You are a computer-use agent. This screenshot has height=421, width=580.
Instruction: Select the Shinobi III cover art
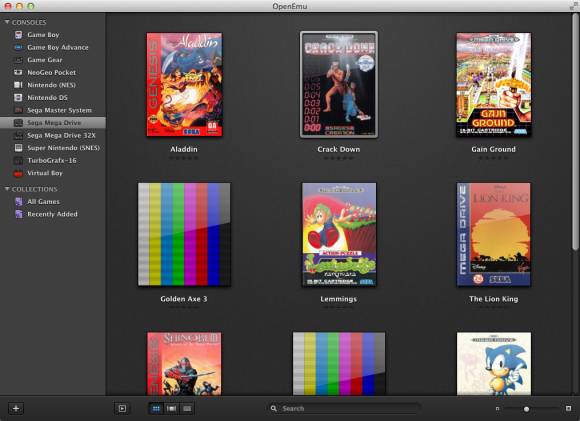click(184, 364)
